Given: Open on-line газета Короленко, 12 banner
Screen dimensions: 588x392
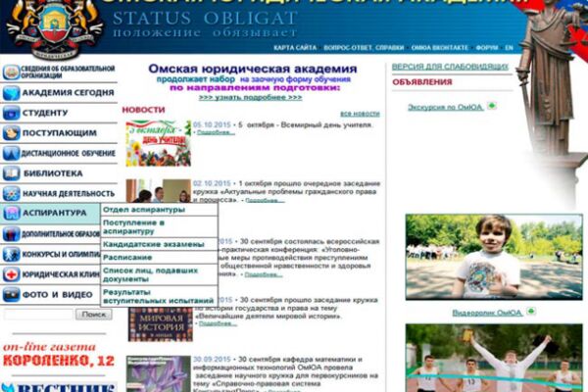Looking at the screenshot, I should coord(58,354).
